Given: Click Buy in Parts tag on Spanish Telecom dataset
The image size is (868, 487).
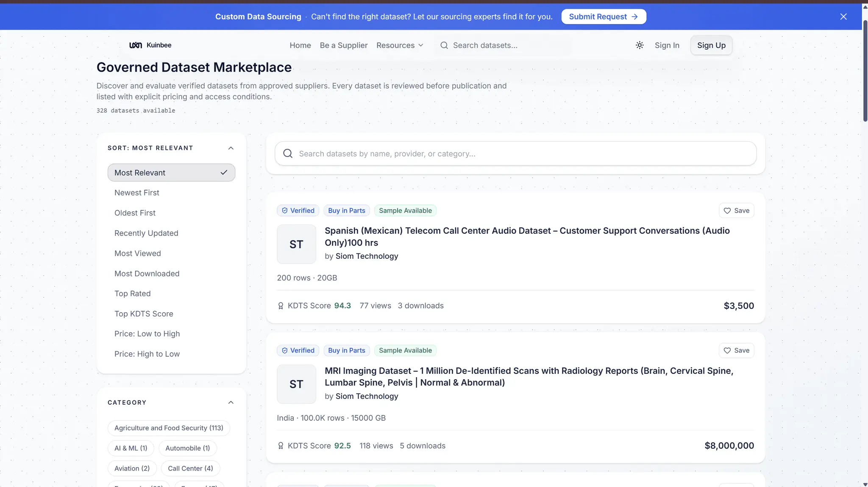Looking at the screenshot, I should coord(347,211).
